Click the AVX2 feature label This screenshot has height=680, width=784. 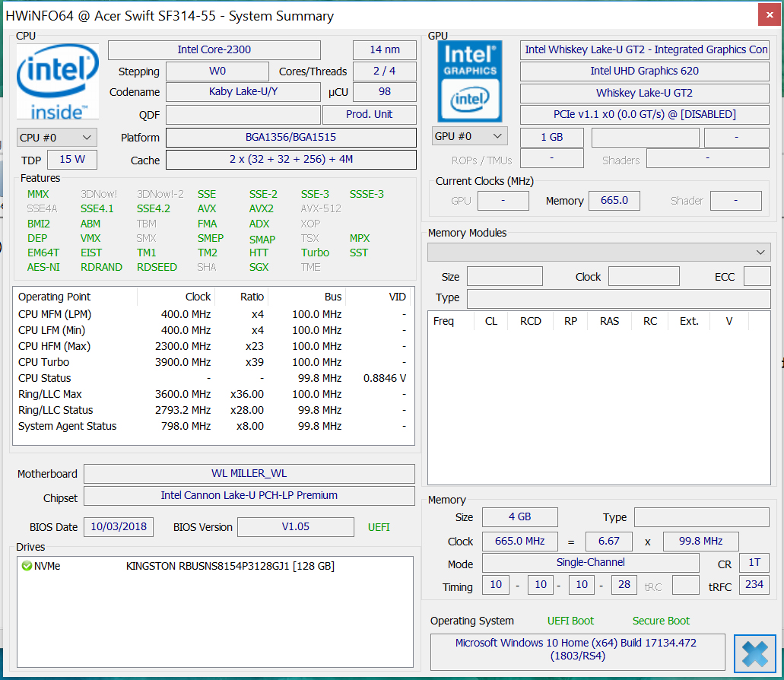[x=261, y=209]
